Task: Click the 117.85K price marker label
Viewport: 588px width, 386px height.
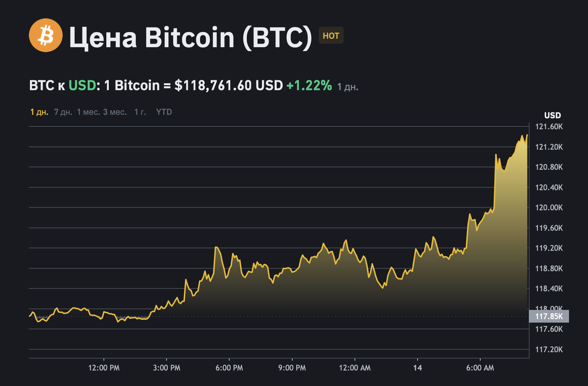Action: click(549, 316)
